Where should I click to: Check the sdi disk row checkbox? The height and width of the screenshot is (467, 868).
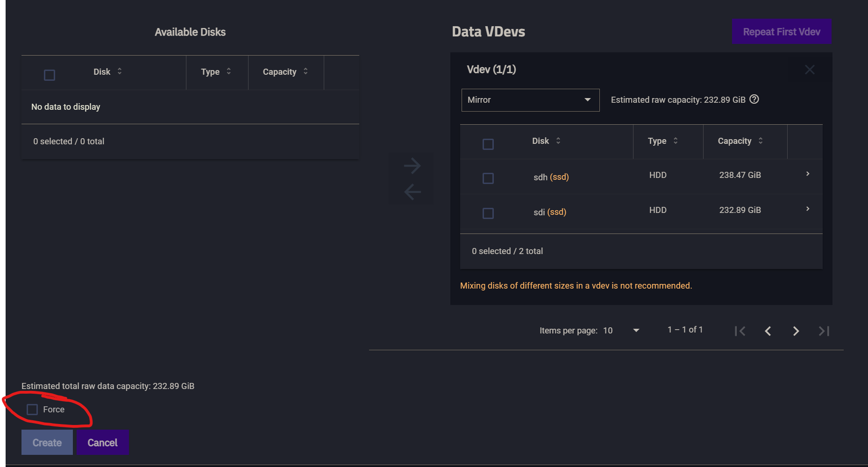488,213
